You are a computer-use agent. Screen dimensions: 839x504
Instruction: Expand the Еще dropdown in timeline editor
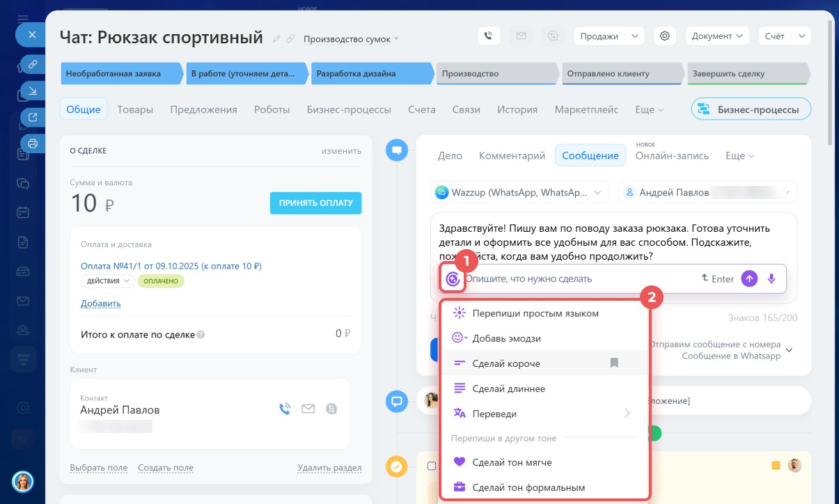click(x=740, y=155)
